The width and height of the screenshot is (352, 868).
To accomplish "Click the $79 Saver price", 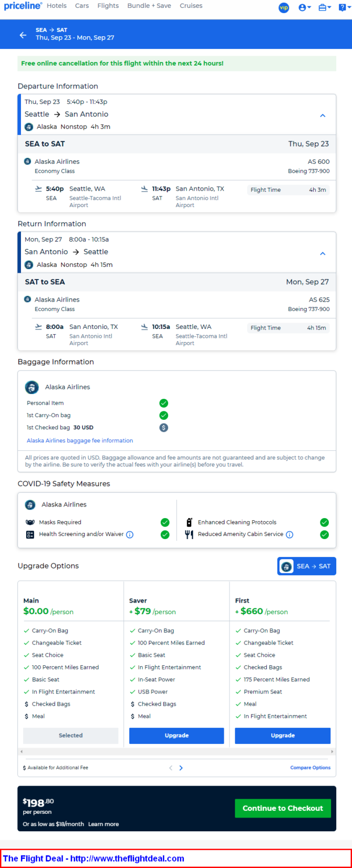I will [143, 611].
